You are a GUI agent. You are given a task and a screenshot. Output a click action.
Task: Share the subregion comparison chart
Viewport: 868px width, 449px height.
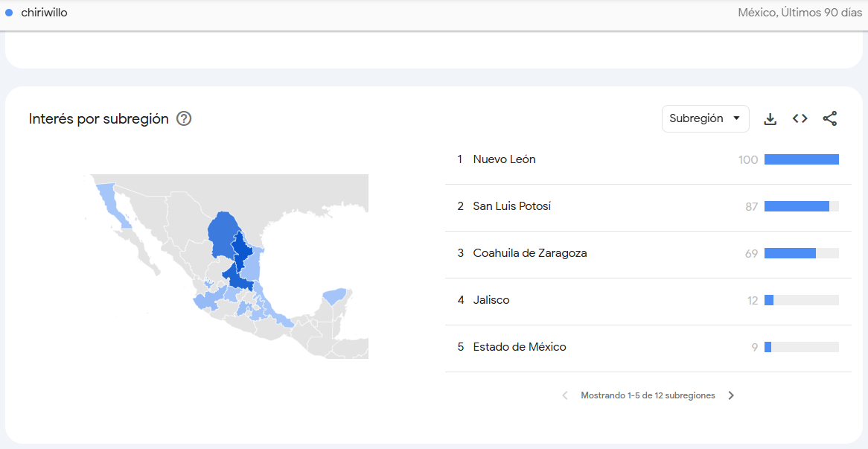tap(829, 118)
